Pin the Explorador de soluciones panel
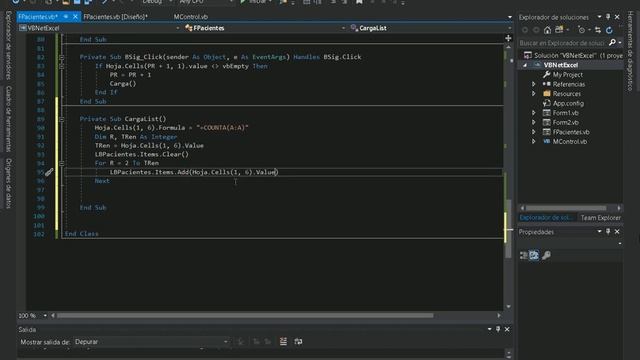Image resolution: width=640 pixels, height=360 pixels. [608, 17]
